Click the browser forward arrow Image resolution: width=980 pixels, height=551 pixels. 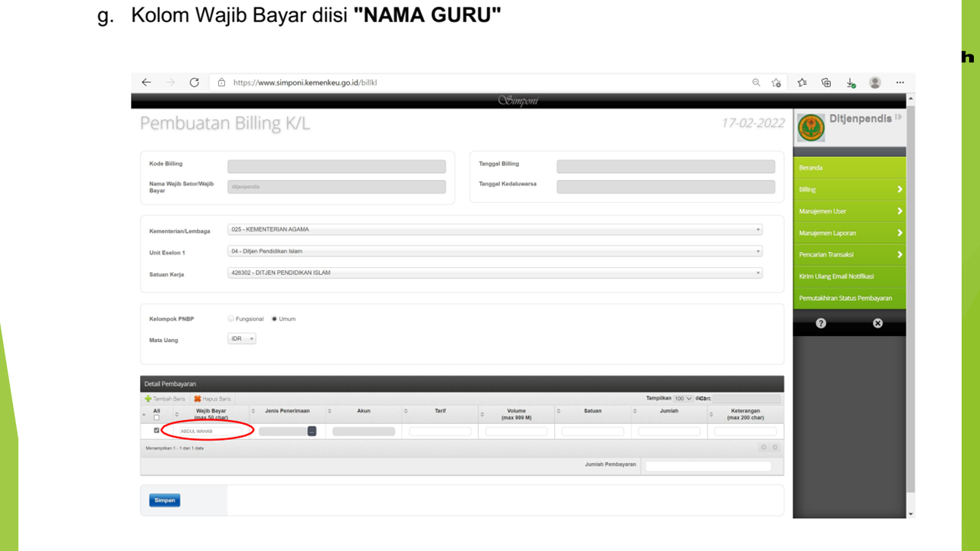(x=170, y=83)
